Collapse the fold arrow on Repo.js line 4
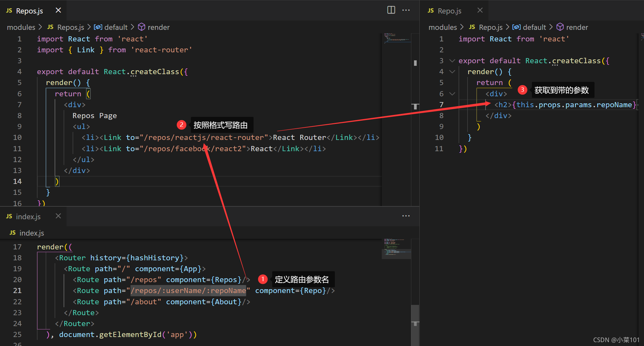644x346 pixels. (452, 72)
